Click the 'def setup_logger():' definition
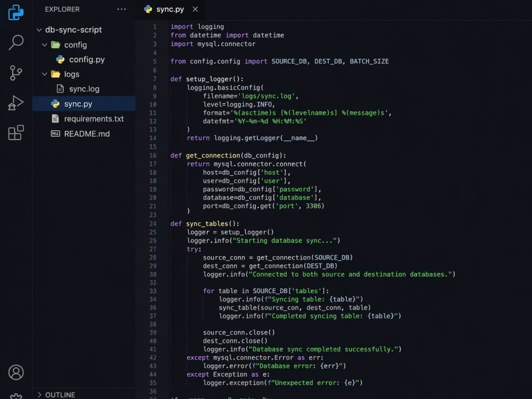Screen dimensions: 532x399 tap(207, 79)
